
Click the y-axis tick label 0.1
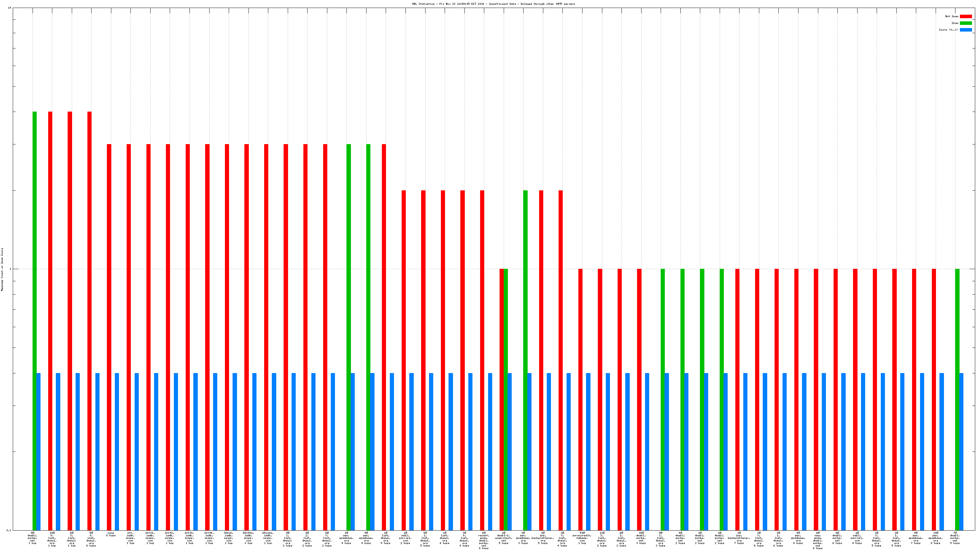coord(9,530)
